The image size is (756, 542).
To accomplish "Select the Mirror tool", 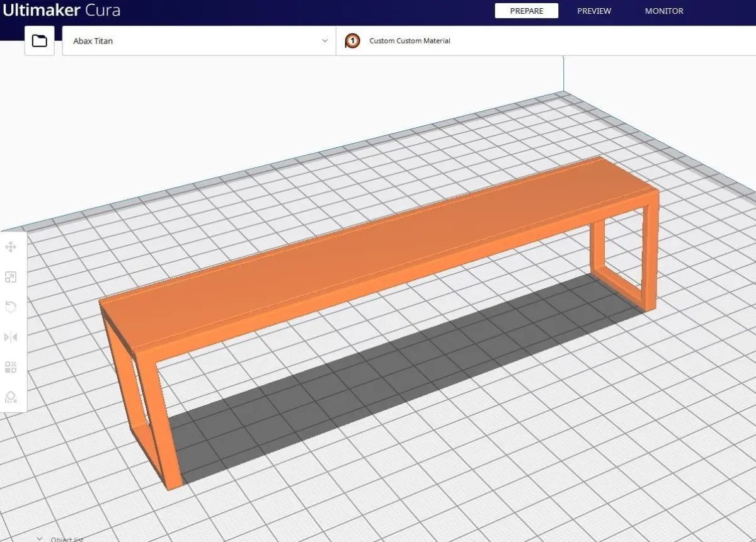I will pyautogui.click(x=11, y=337).
